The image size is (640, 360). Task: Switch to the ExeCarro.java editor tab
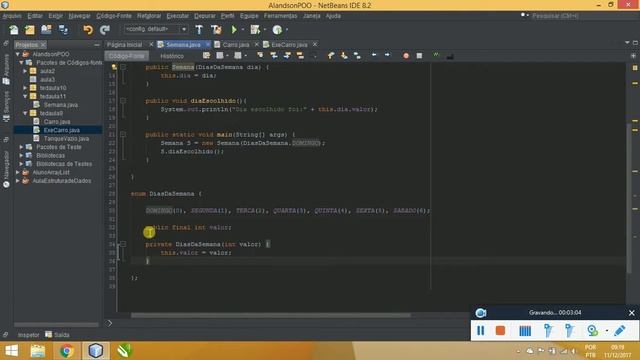tap(289, 44)
